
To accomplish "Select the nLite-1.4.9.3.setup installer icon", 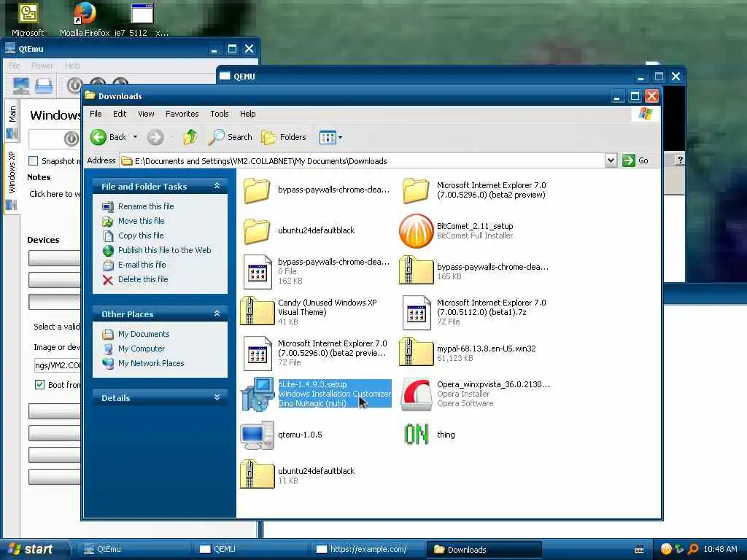I will point(258,394).
